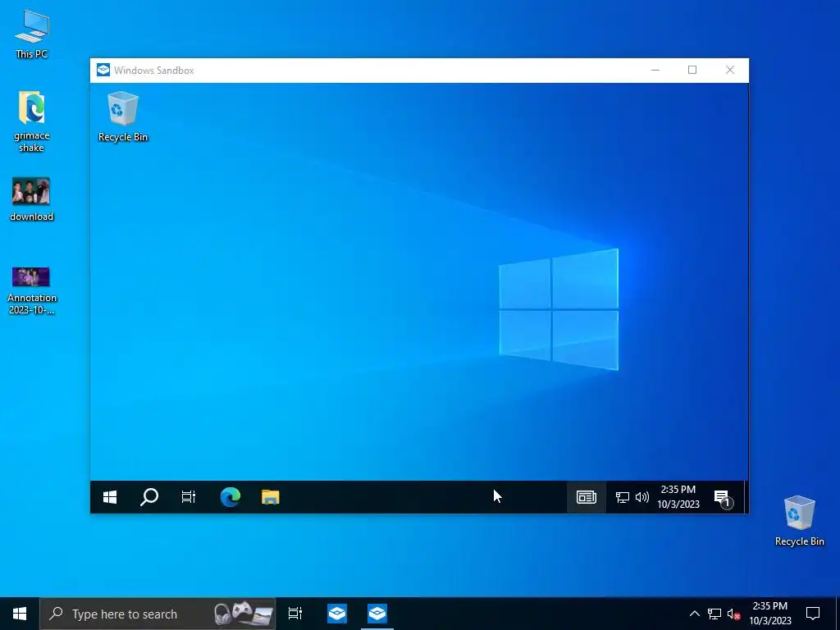The width and height of the screenshot is (840, 630).
Task: Minimize the Windows Sandbox window
Action: pyautogui.click(x=655, y=71)
